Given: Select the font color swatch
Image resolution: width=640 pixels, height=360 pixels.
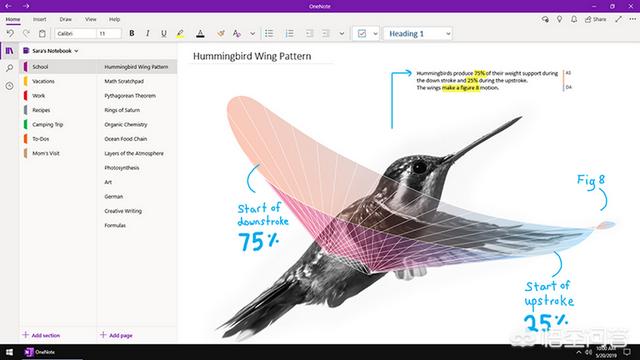Looking at the screenshot, I should point(200,33).
